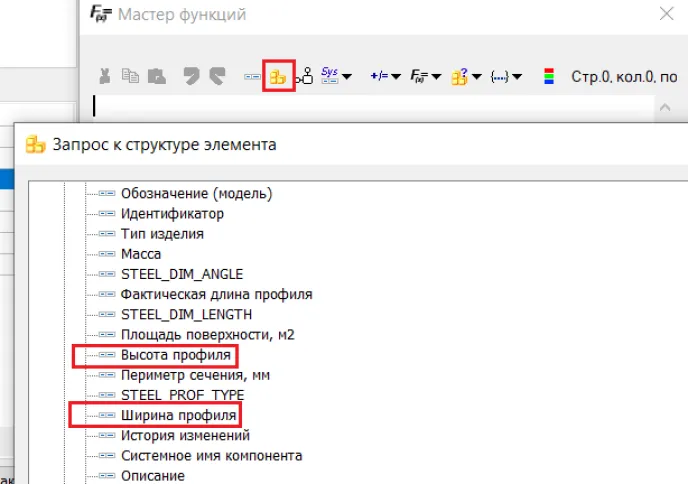Select 'Высота профиля' in the tree
This screenshot has width=688, height=484.
(176, 355)
